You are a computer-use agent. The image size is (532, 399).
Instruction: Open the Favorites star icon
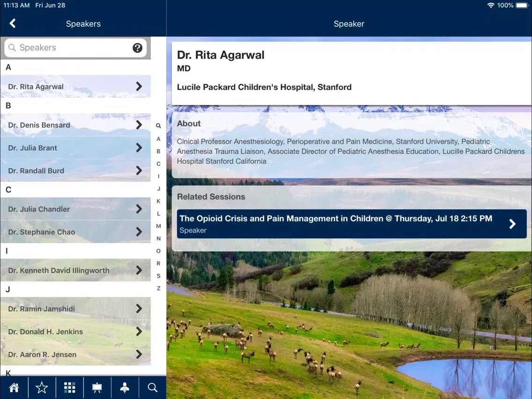[42, 387]
